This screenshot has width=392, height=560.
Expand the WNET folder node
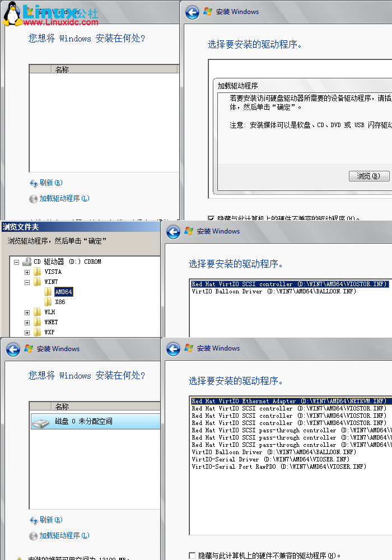tap(27, 323)
